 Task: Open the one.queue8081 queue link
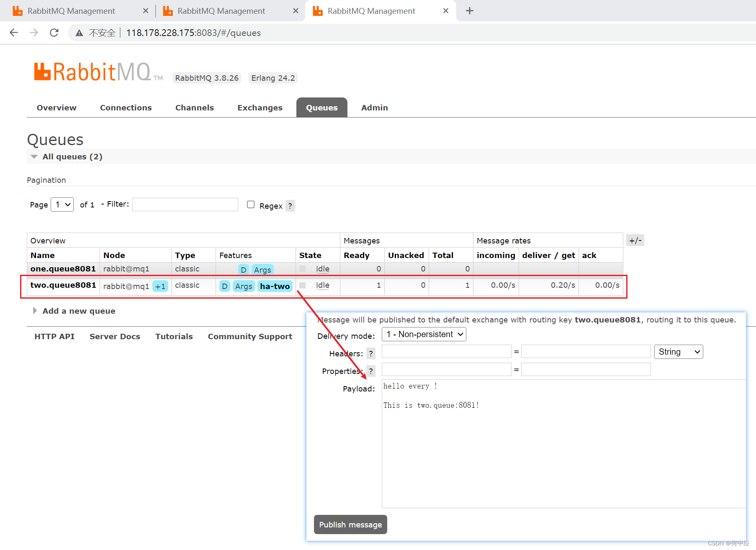pos(63,269)
